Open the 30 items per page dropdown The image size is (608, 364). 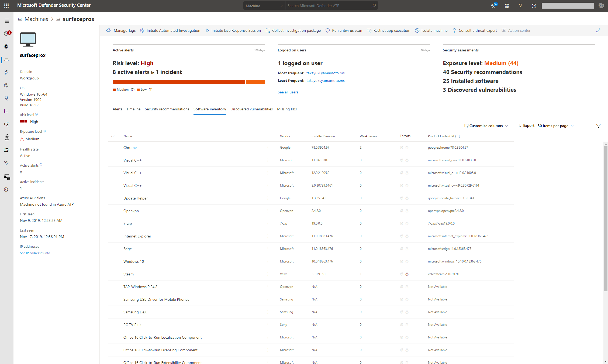pyautogui.click(x=555, y=126)
